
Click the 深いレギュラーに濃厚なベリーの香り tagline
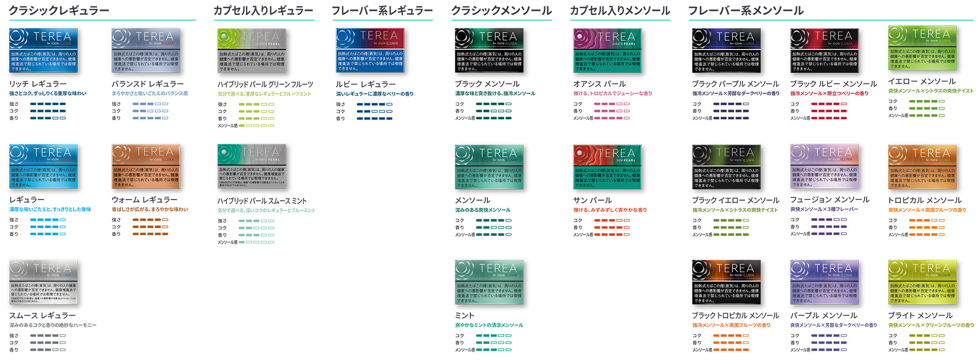[x=374, y=94]
